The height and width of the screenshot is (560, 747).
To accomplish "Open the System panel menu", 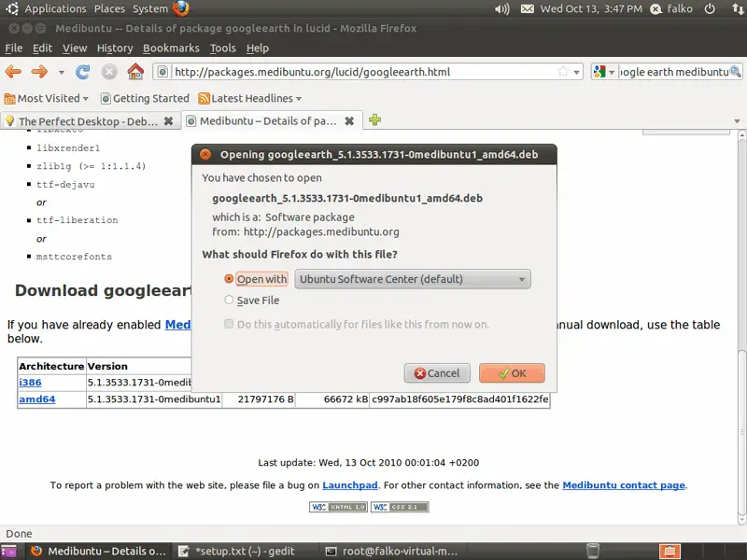I will (x=150, y=8).
